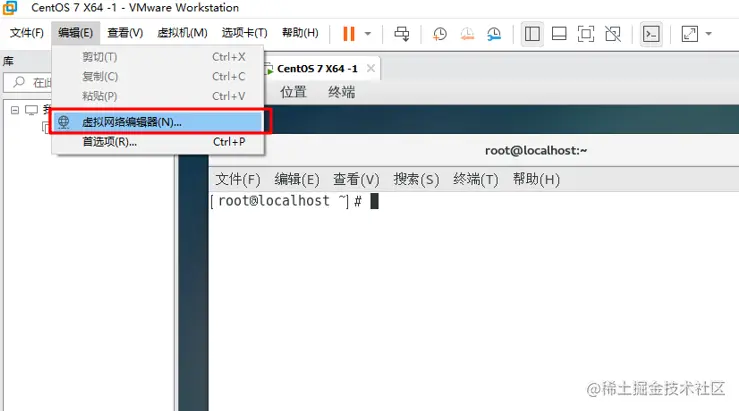Enter full screen mode icon

pyautogui.click(x=586, y=34)
